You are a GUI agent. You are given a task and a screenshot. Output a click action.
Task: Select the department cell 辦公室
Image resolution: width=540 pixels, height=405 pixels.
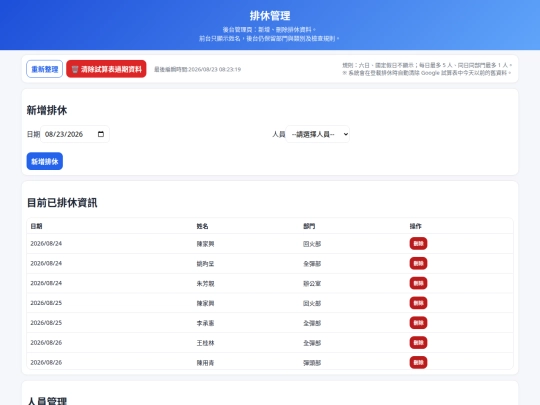pos(312,284)
